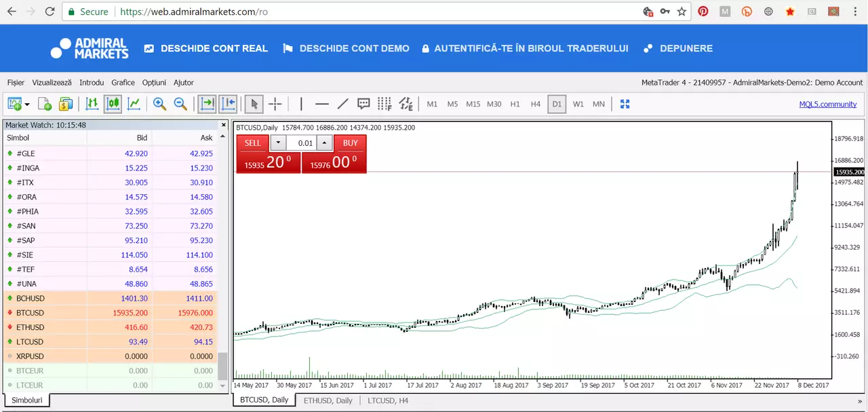
Task: Decrease lot volume with down arrow
Action: coord(279,143)
